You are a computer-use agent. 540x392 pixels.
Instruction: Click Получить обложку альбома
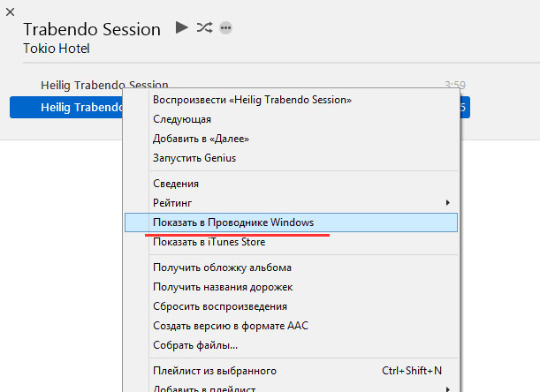pos(222,268)
